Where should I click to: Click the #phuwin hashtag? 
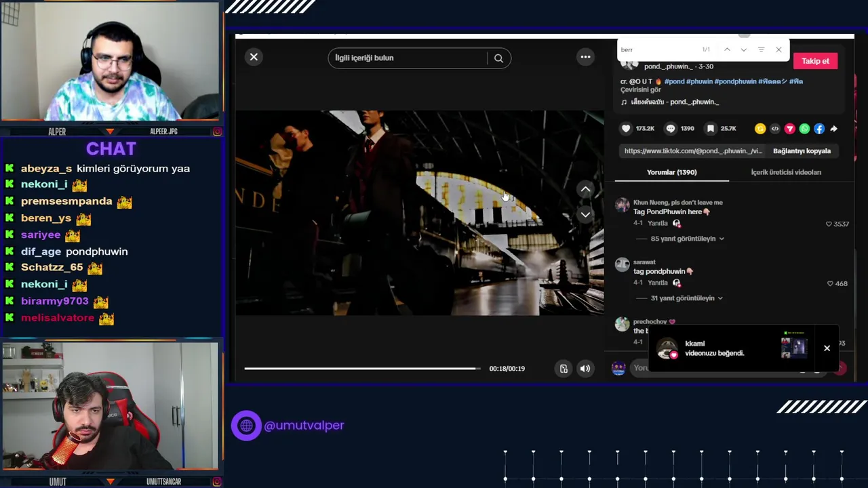point(699,81)
